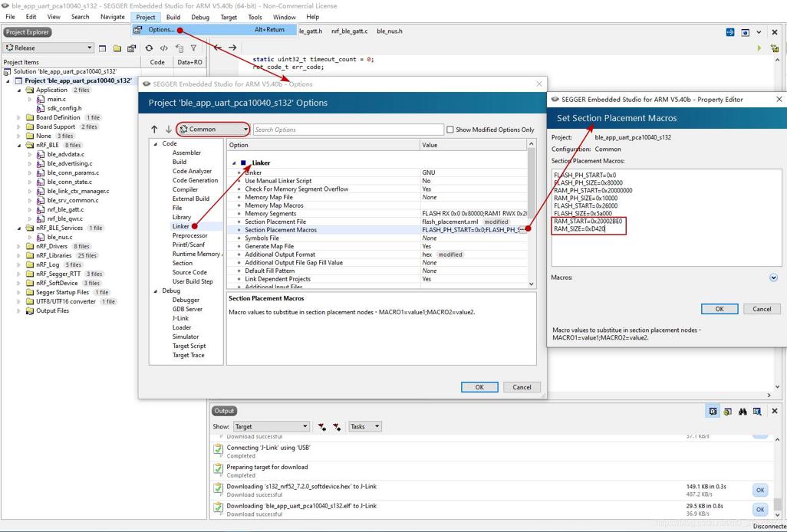The image size is (787, 532).
Task: Navigate forward with the right arrow icon
Action: tap(232, 48)
